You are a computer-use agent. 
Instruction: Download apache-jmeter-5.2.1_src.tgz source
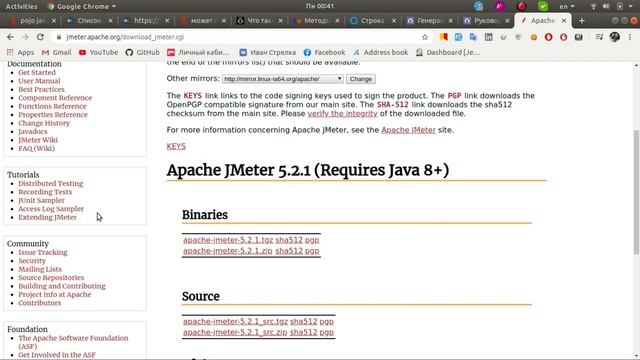coord(235,322)
